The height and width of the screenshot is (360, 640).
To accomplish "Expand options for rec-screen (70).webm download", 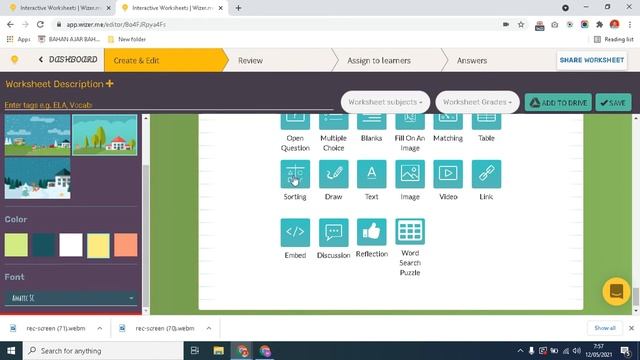I will tap(209, 328).
